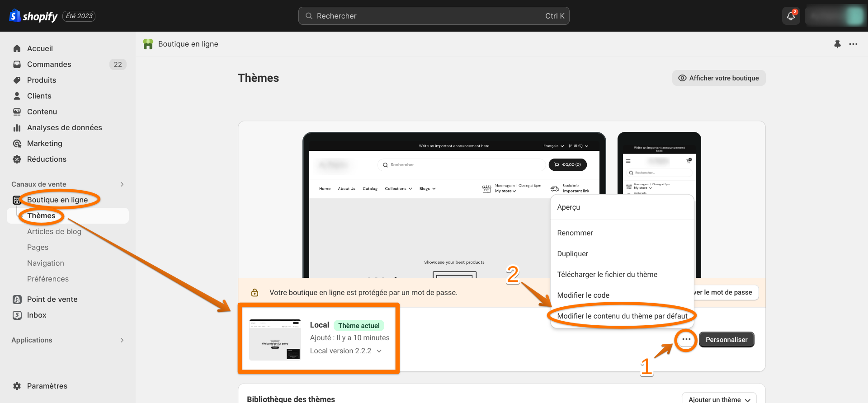Viewport: 868px width, 403px height.
Task: Click the Boutique en ligne store icon in sidebar
Action: coord(17,200)
